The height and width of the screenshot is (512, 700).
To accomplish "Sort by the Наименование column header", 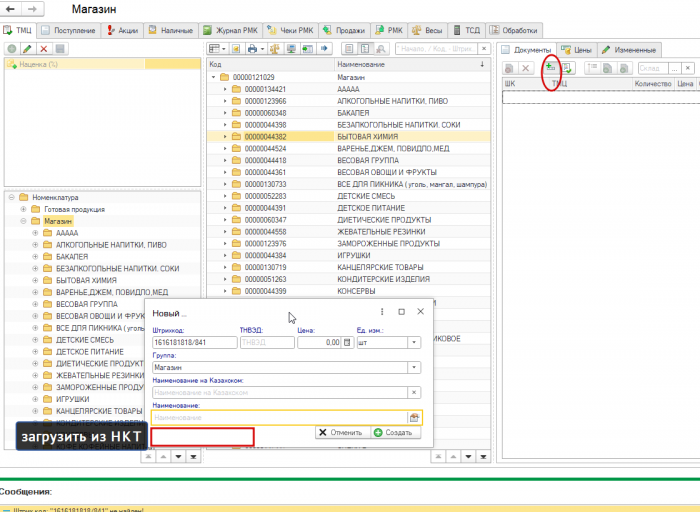I will pyautogui.click(x=412, y=64).
